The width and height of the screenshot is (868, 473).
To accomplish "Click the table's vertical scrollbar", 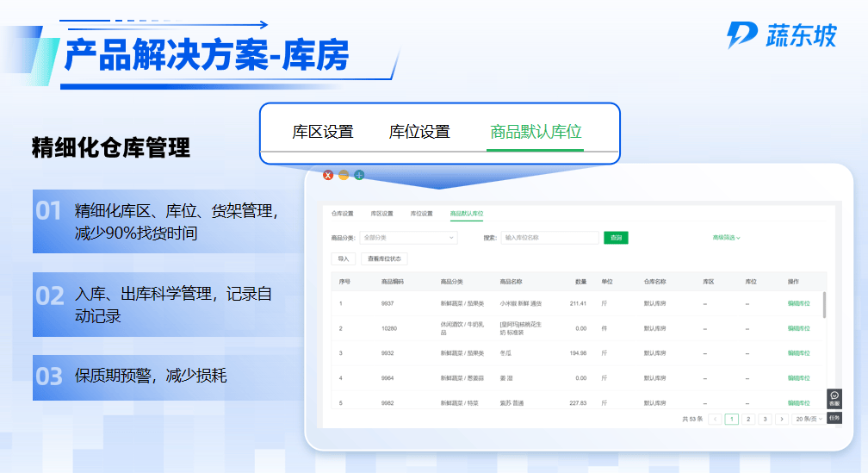I will (824, 304).
